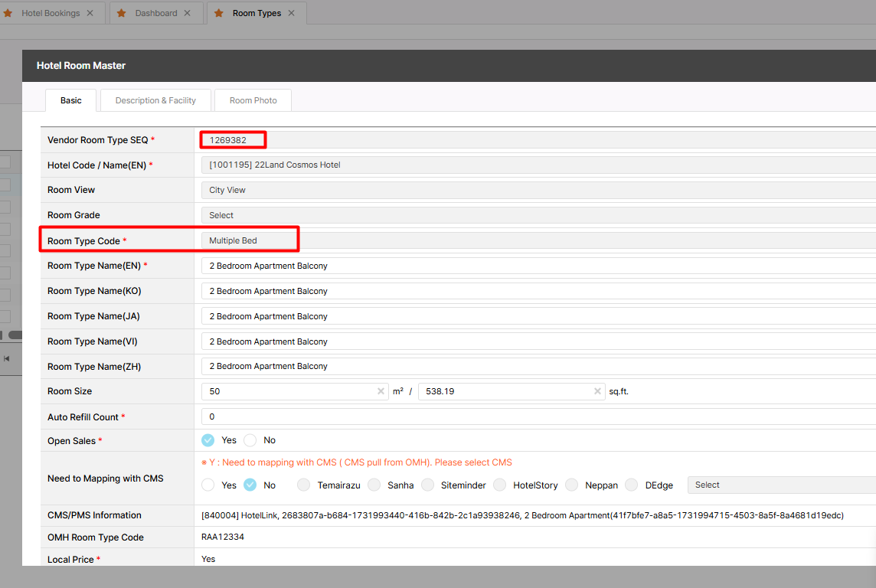The width and height of the screenshot is (876, 588).
Task: Switch to the Hotel Bookings tab
Action: point(51,13)
